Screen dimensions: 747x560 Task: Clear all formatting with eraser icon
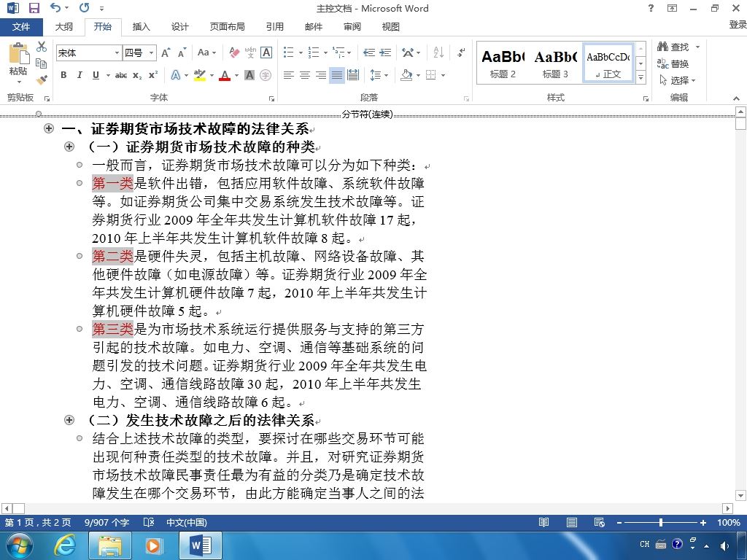[234, 52]
